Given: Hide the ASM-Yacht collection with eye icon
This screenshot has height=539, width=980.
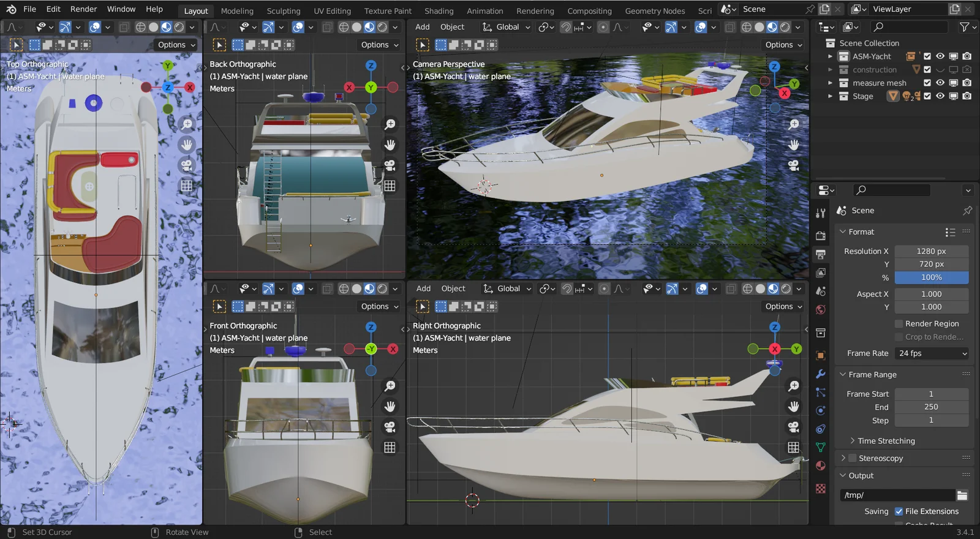Looking at the screenshot, I should pyautogui.click(x=940, y=56).
